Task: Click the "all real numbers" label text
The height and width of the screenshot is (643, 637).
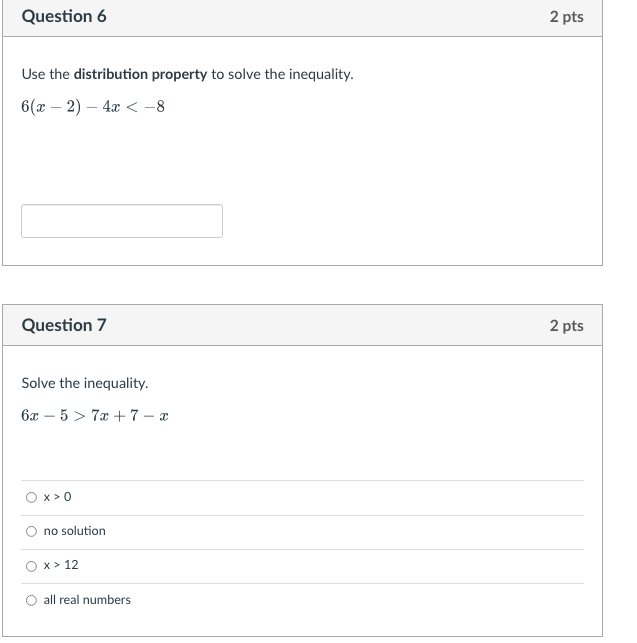Action: click(87, 600)
